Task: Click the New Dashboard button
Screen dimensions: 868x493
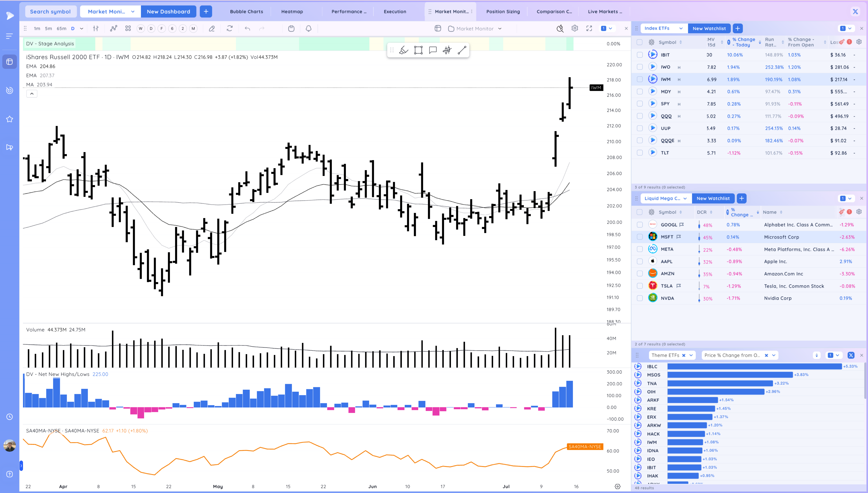Action: click(168, 12)
